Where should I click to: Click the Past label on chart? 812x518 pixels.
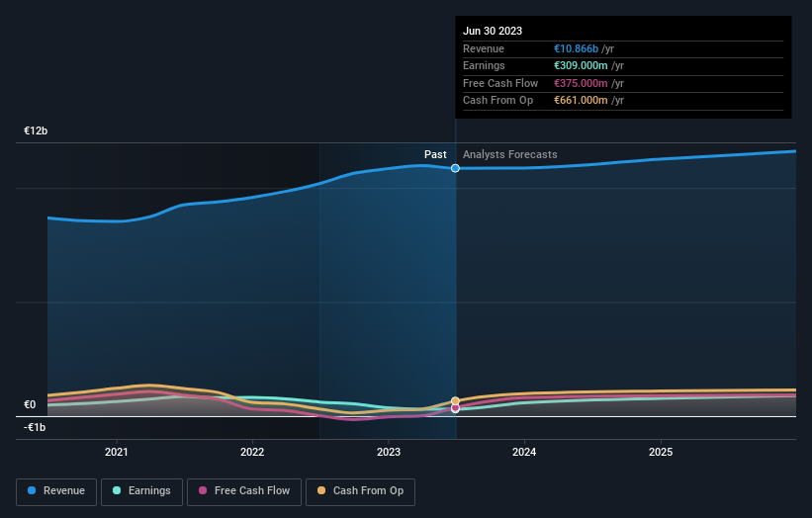click(435, 154)
